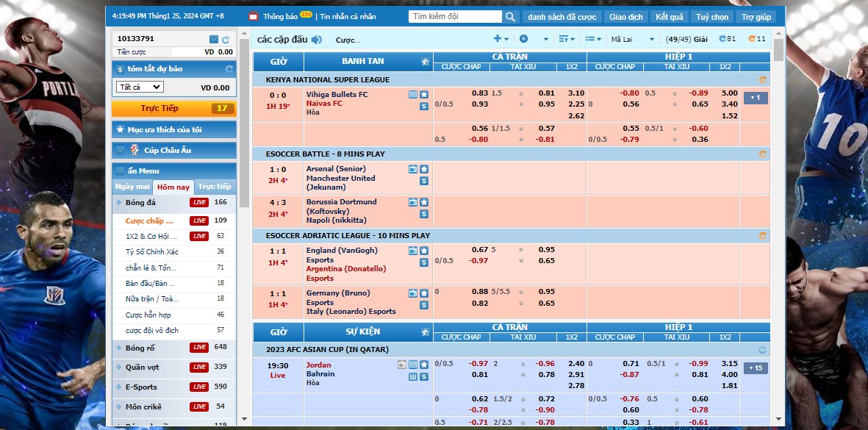Select odds 3.10 for Vihiga Bullets 1X2

point(576,93)
